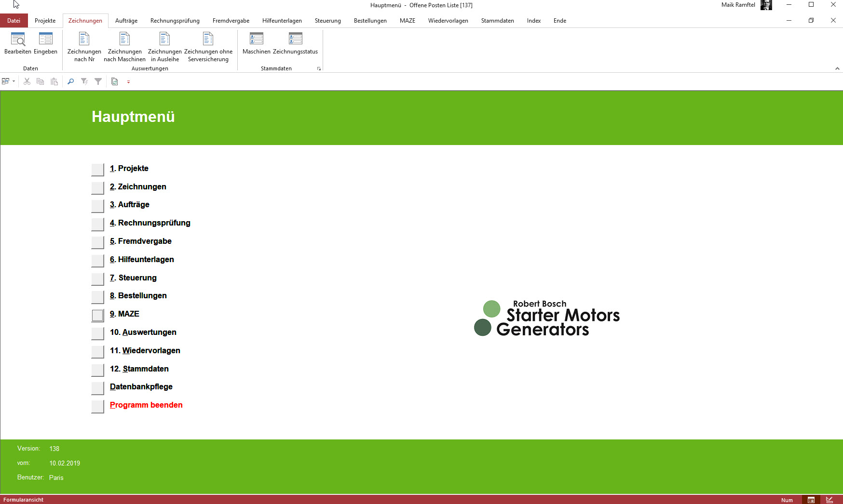Switch to Design view in the status bar
Screen dimensions: 843x504
point(829,500)
